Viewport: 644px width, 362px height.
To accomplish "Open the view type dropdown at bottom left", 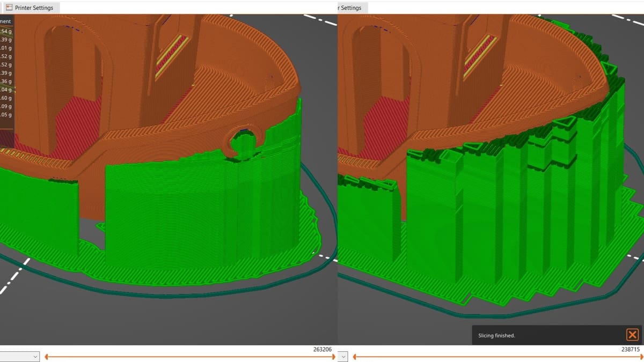I will 20,356.
